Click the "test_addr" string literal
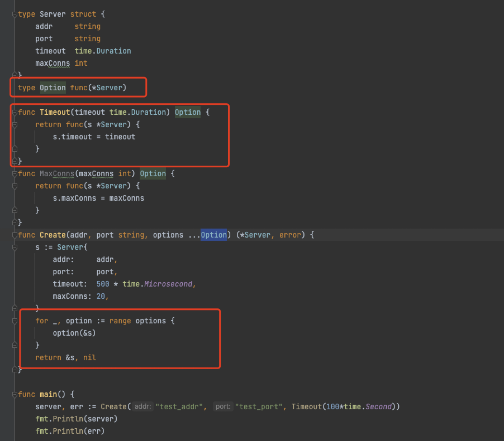The image size is (504, 441). point(179,407)
